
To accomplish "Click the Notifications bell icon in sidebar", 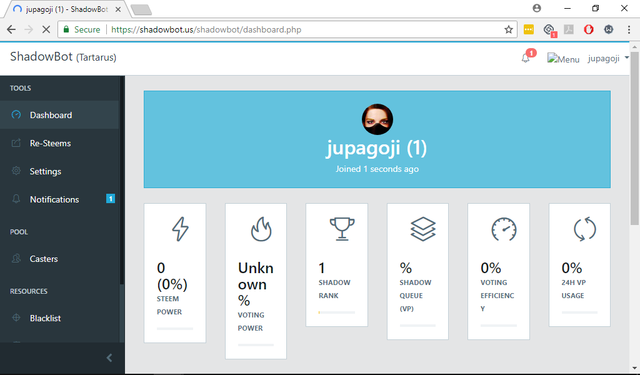I will point(16,199).
